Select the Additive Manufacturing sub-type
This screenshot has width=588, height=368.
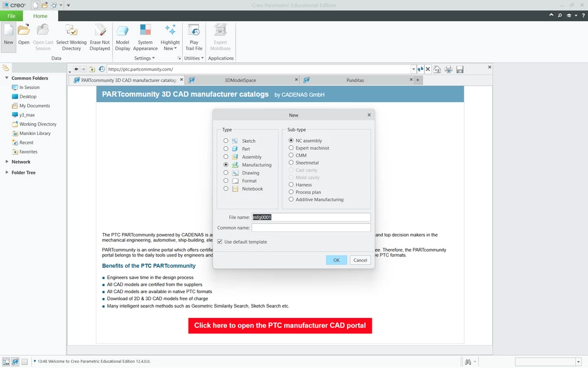[291, 199]
